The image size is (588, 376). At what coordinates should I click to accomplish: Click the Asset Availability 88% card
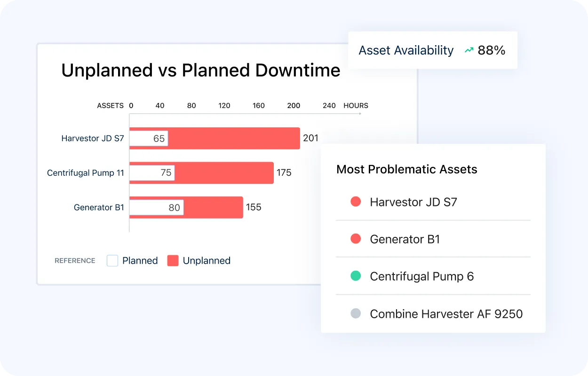[433, 50]
